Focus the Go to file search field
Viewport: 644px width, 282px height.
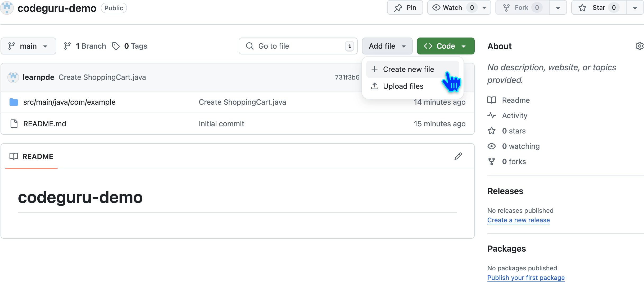tap(298, 46)
